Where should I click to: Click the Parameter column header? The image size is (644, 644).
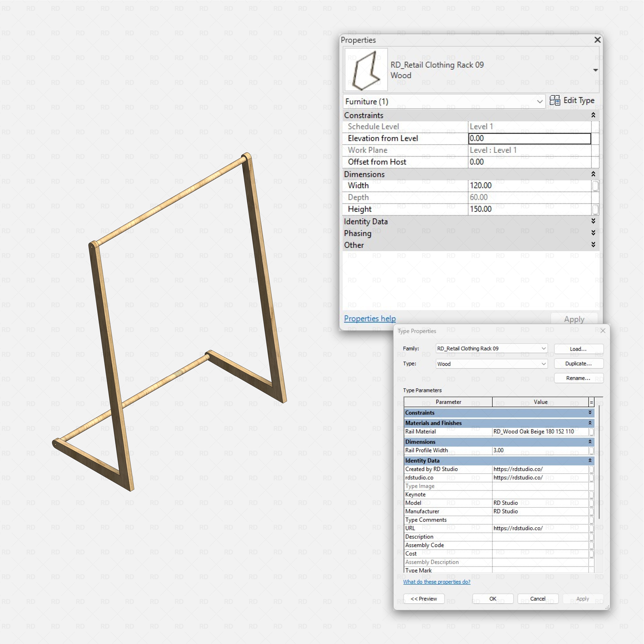pyautogui.click(x=448, y=402)
